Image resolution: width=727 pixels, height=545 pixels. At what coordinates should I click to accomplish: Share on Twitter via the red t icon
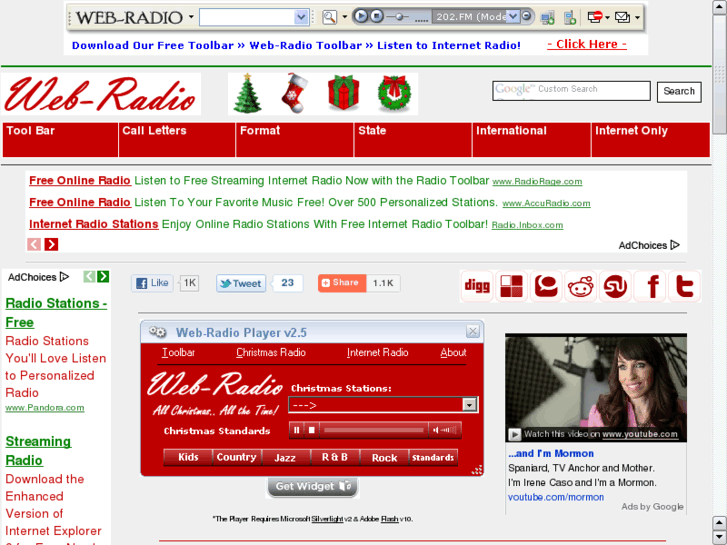pos(684,286)
